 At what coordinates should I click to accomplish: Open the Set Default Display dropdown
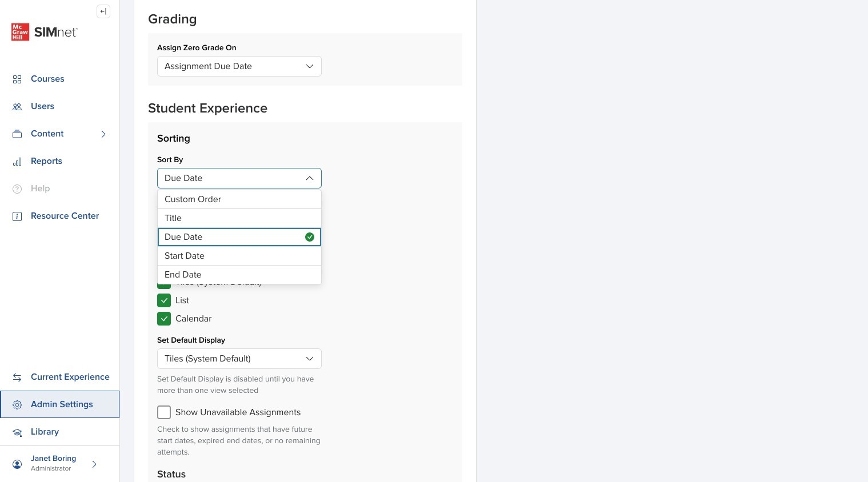pyautogui.click(x=239, y=359)
